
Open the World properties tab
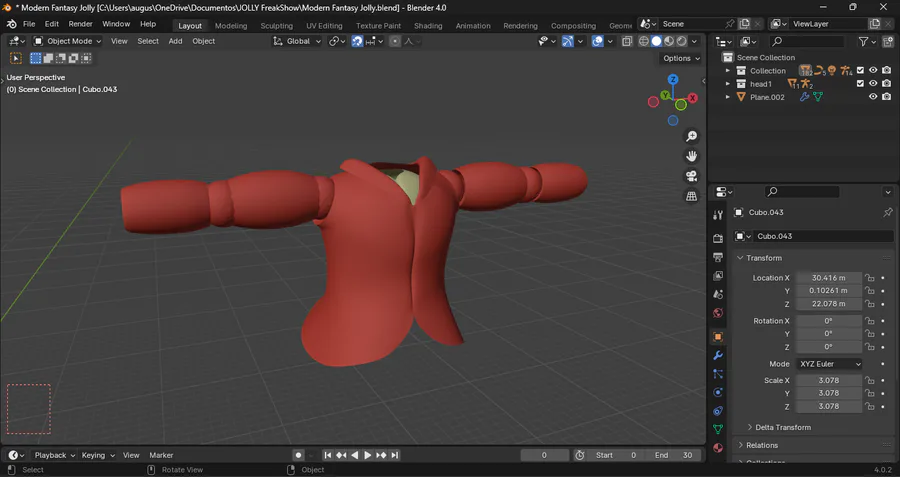[x=718, y=313]
